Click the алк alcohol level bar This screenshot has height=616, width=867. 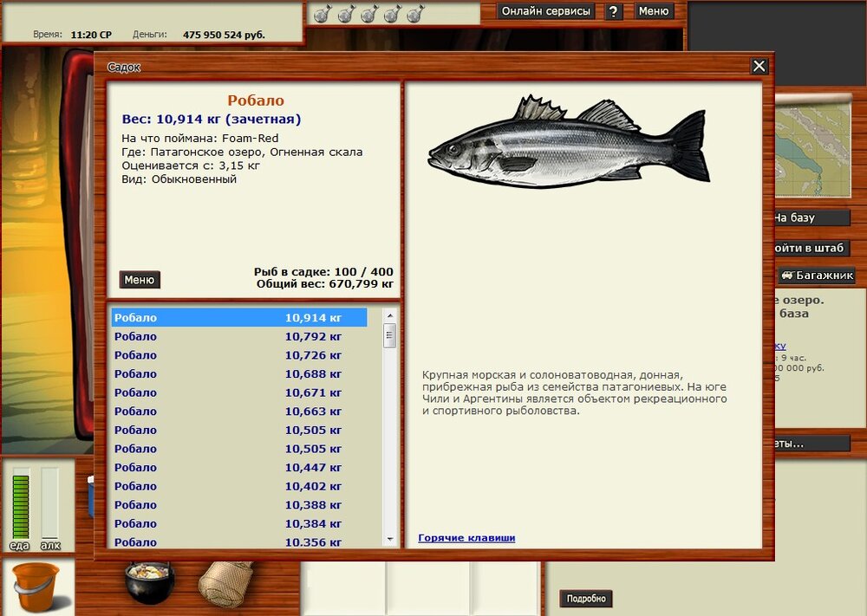49,503
